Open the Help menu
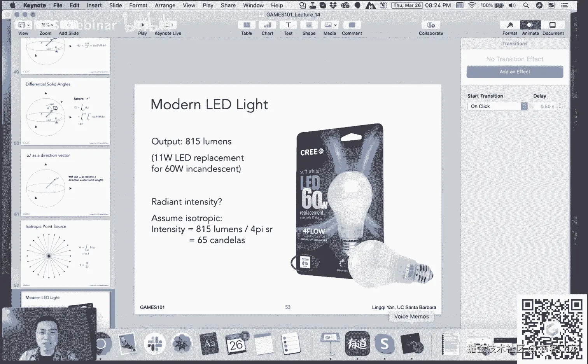 point(277,5)
